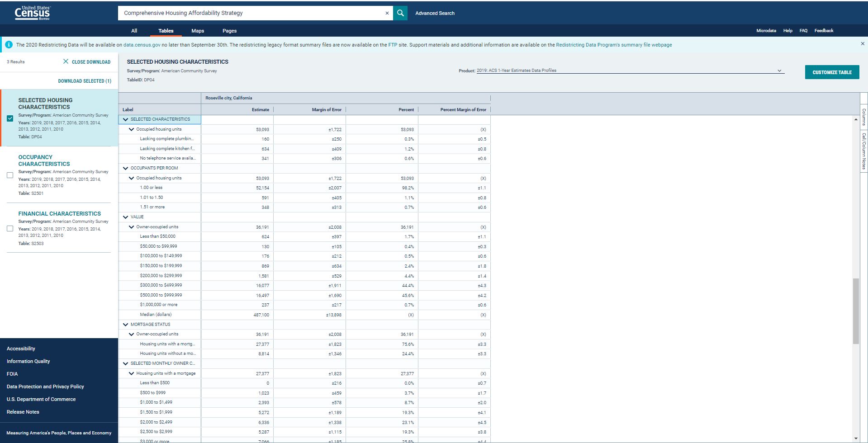The width and height of the screenshot is (868, 443).
Task: Check the Financial Characteristics checkbox
Action: coord(10,228)
